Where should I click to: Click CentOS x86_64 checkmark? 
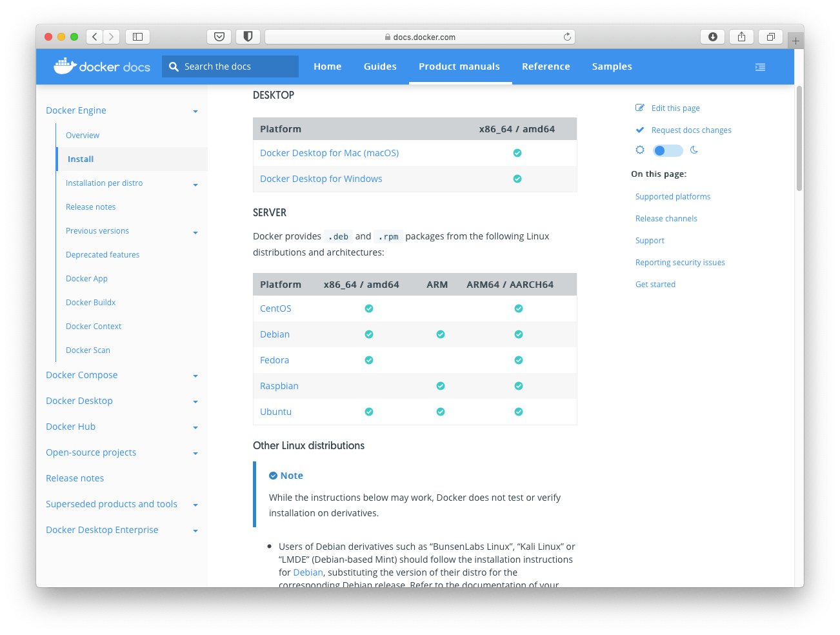click(x=369, y=308)
